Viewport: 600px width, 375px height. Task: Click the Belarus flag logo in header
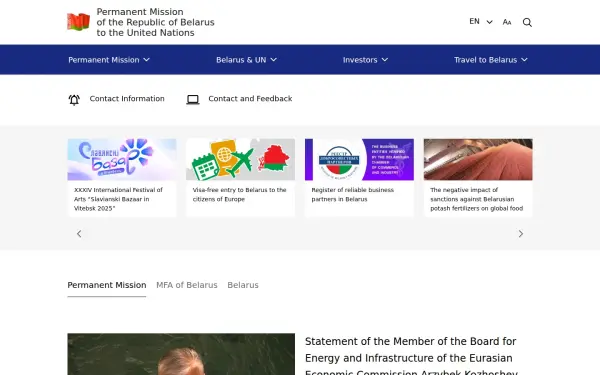coord(78,22)
